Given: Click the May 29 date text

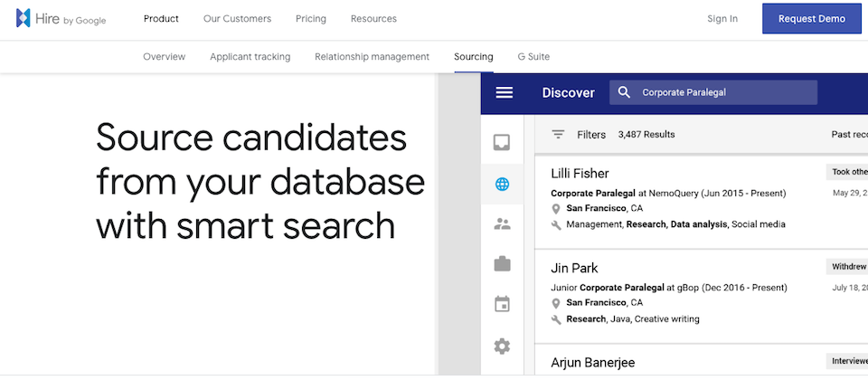Looking at the screenshot, I should click(x=850, y=193).
